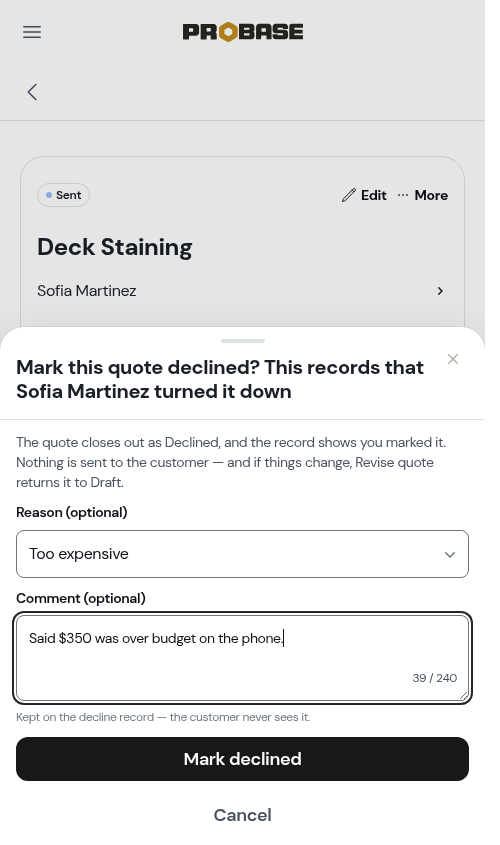Click the bottom sheet drag handle
Screen dimensions: 500x845
(x=242, y=341)
